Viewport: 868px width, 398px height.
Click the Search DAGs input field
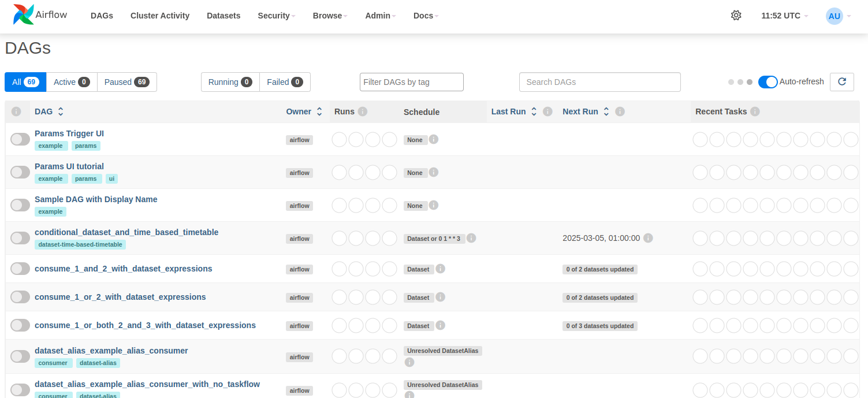[599, 82]
